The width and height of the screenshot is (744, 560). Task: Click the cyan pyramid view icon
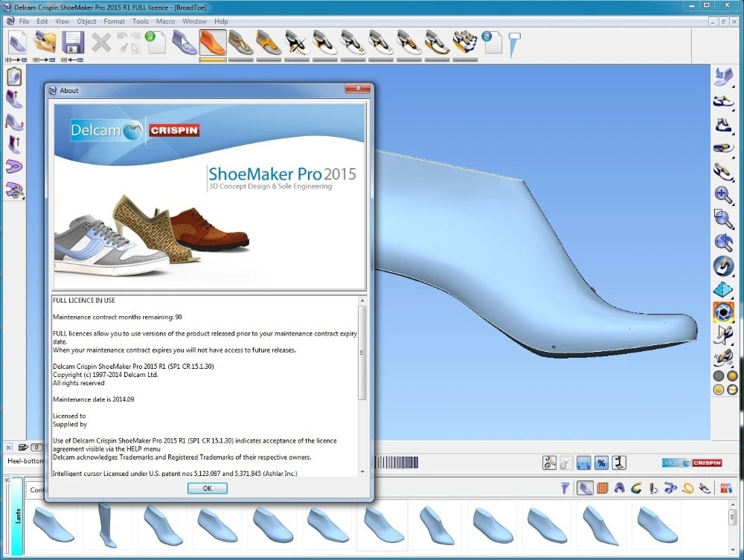723,289
